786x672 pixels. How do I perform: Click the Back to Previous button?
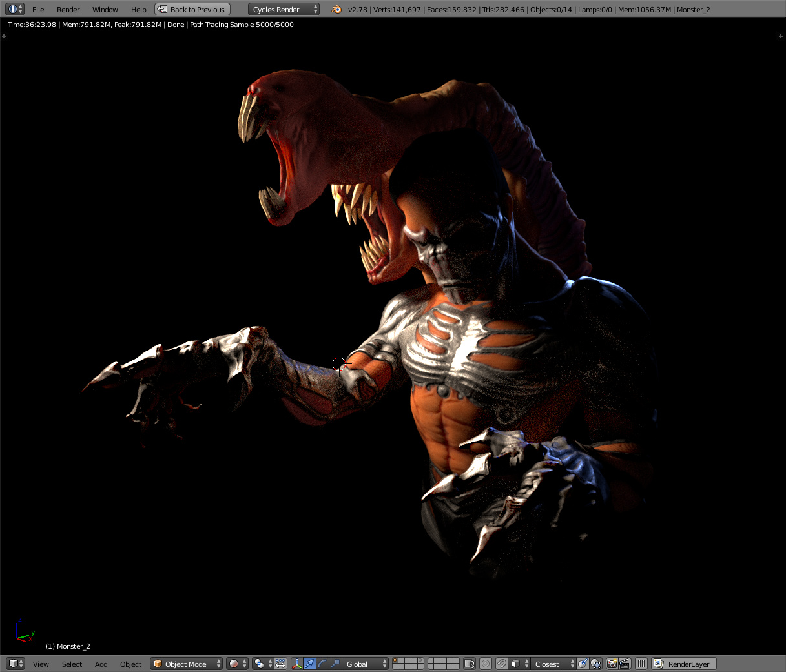tap(192, 10)
